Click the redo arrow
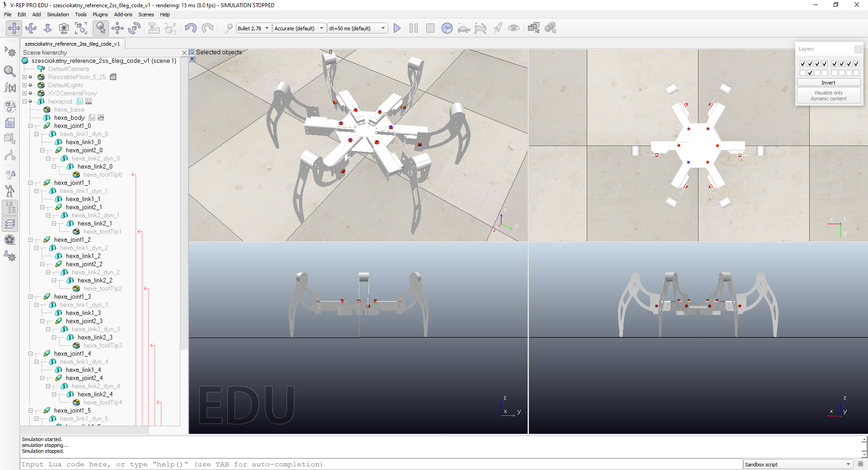 coord(208,28)
